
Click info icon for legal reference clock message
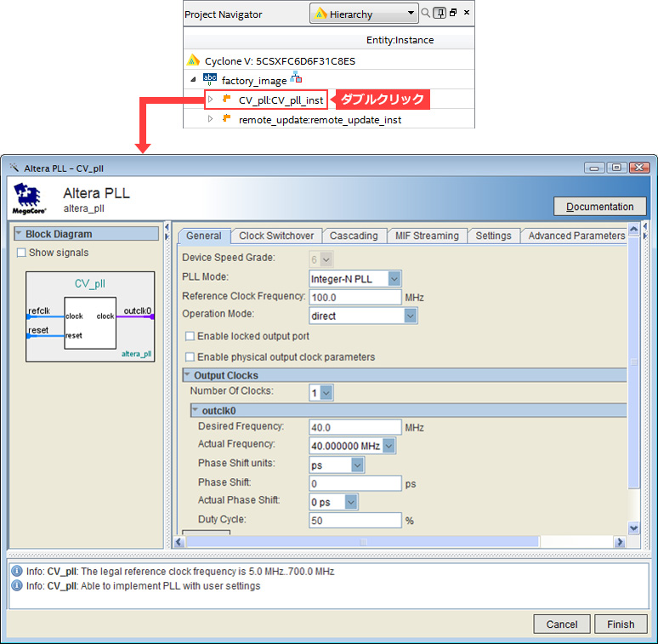pos(17,572)
